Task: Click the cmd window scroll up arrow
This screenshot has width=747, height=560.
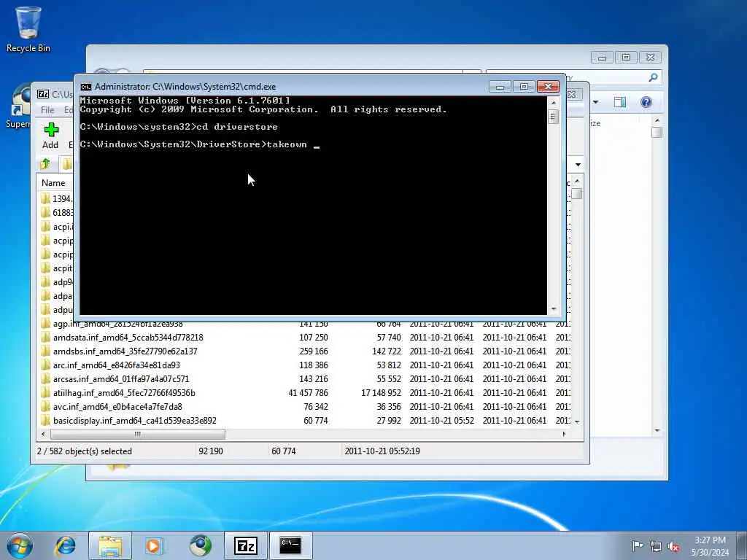Action: tap(553, 102)
